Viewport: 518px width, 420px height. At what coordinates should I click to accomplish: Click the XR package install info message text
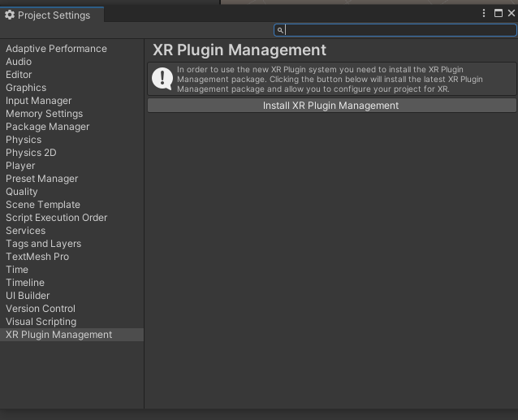point(330,80)
